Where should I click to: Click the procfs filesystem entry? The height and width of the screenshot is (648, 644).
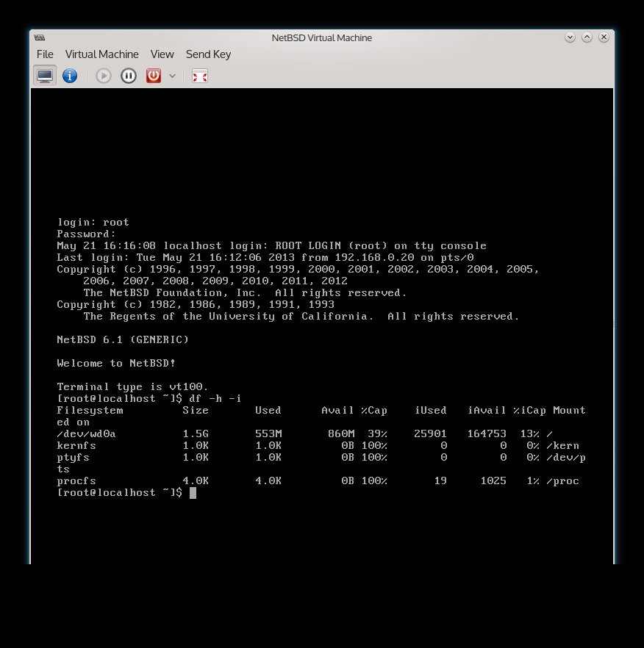[76, 481]
